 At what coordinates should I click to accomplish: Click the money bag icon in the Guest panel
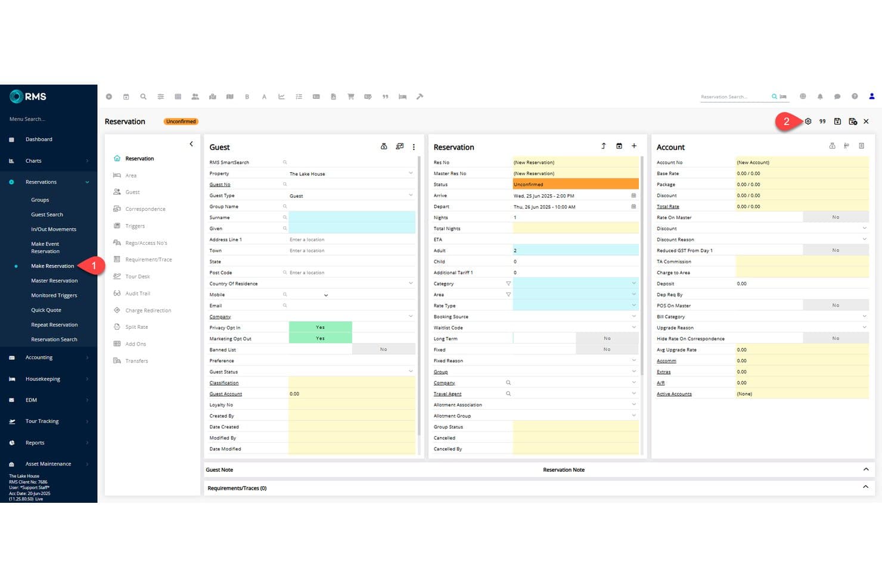pyautogui.click(x=384, y=147)
